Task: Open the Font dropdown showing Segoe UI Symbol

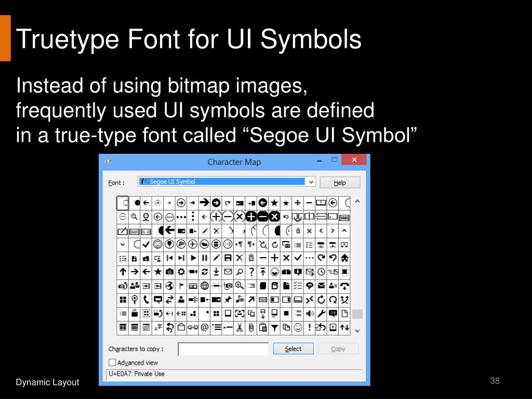Action: (227, 181)
